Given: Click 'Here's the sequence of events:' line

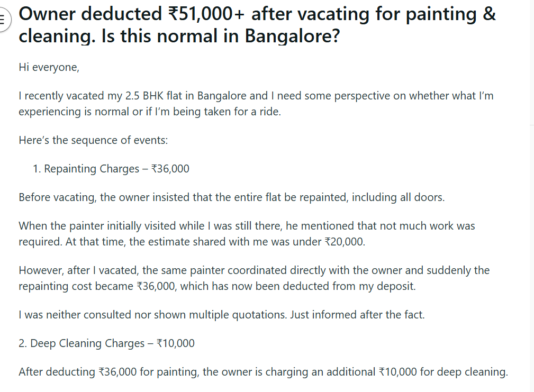Looking at the screenshot, I should pyautogui.click(x=93, y=140).
